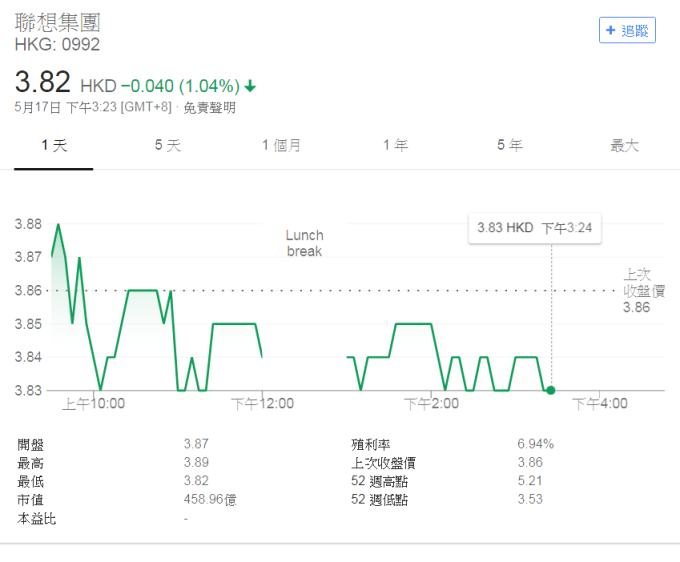The height and width of the screenshot is (562, 680).
Task: Click the 下午12:00 x-axis label
Action: click(262, 404)
